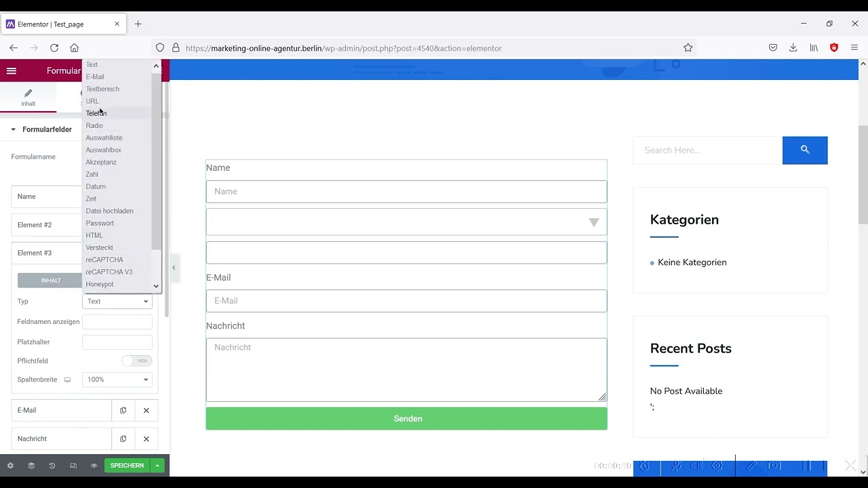Click the Name field in preview form
Image resolution: width=868 pixels, height=488 pixels.
coord(406,192)
